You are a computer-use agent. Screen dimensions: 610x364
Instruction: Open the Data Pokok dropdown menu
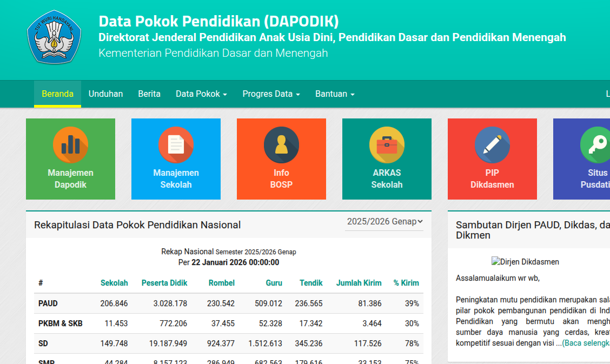click(x=201, y=94)
